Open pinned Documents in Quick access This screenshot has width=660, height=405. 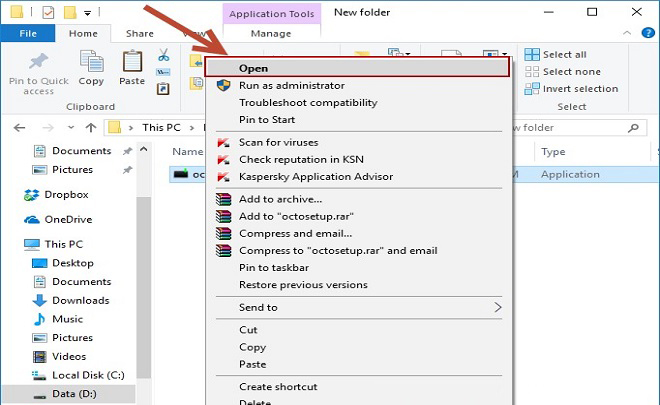click(81, 151)
